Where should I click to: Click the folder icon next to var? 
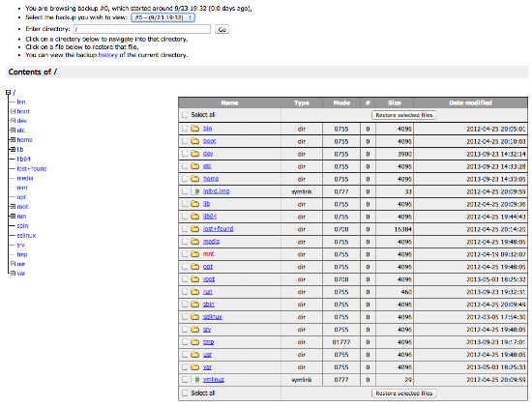pyautogui.click(x=194, y=367)
